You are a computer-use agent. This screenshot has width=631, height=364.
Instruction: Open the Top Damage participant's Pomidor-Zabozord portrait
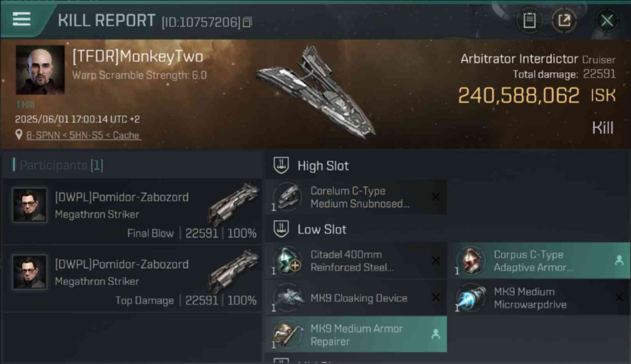(x=30, y=272)
